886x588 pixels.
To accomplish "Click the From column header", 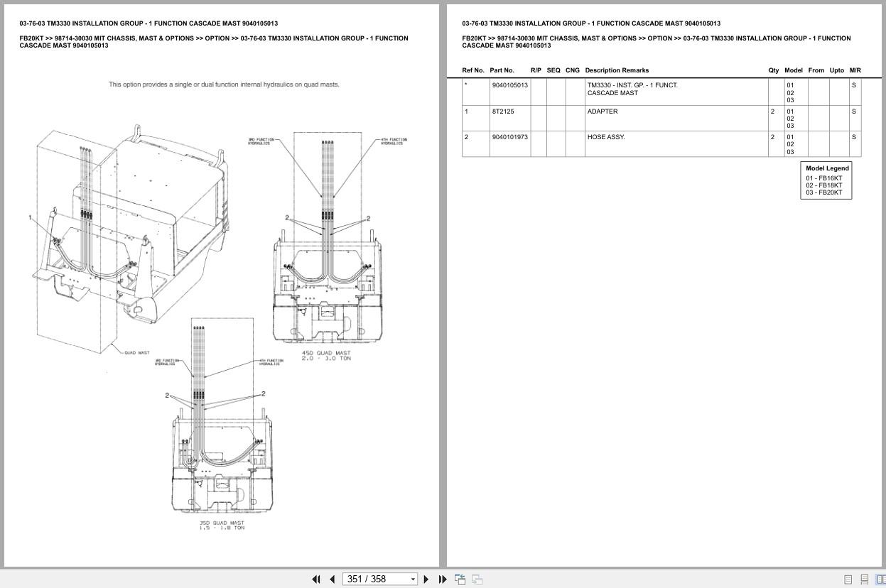I will tap(816, 70).
